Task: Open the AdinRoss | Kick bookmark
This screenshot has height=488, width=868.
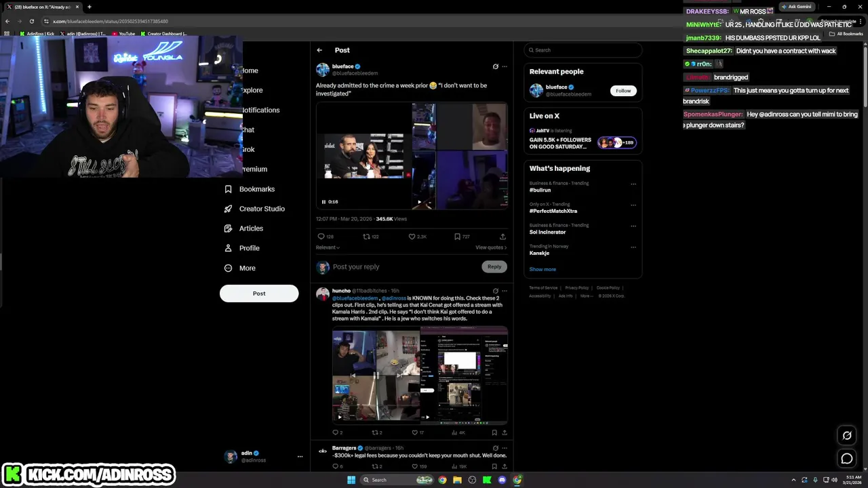Action: point(37,33)
